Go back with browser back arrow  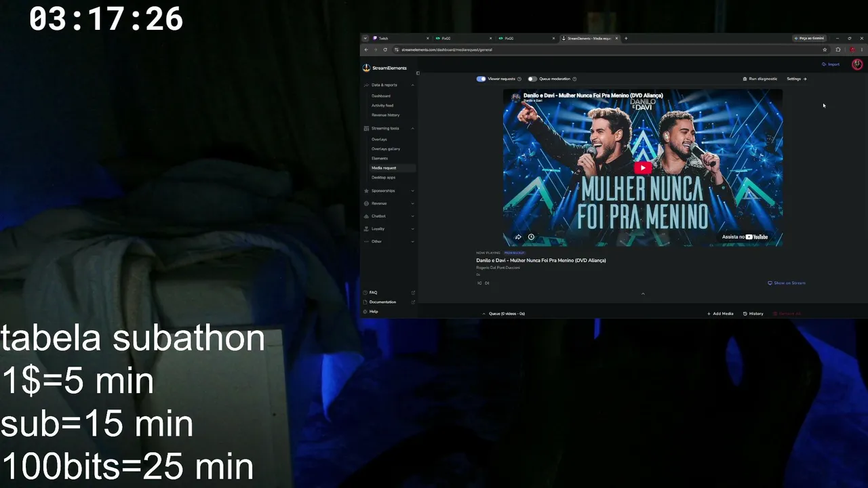click(366, 49)
